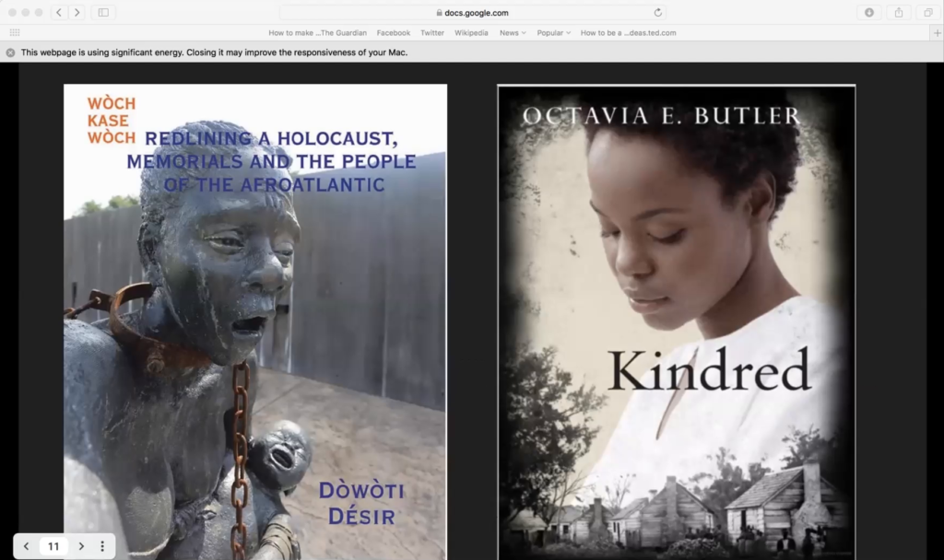Open the Facebook bookmark

(393, 32)
